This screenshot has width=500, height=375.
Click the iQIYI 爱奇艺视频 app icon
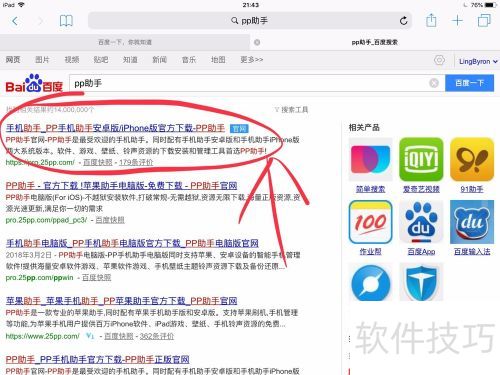[421, 159]
